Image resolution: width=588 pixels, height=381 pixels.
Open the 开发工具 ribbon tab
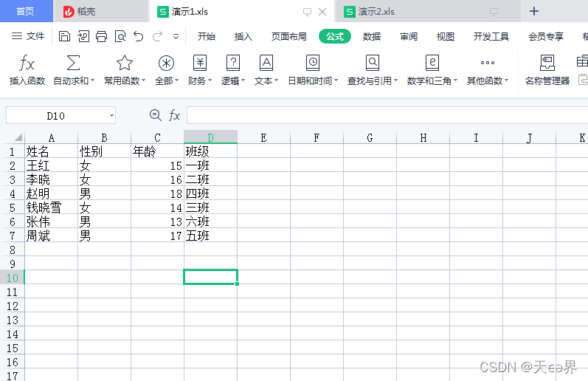(x=491, y=36)
